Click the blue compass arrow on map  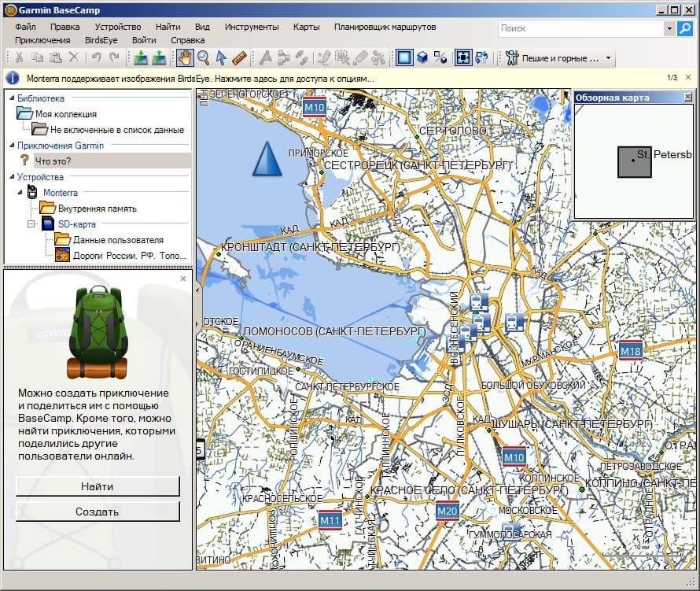point(267,159)
